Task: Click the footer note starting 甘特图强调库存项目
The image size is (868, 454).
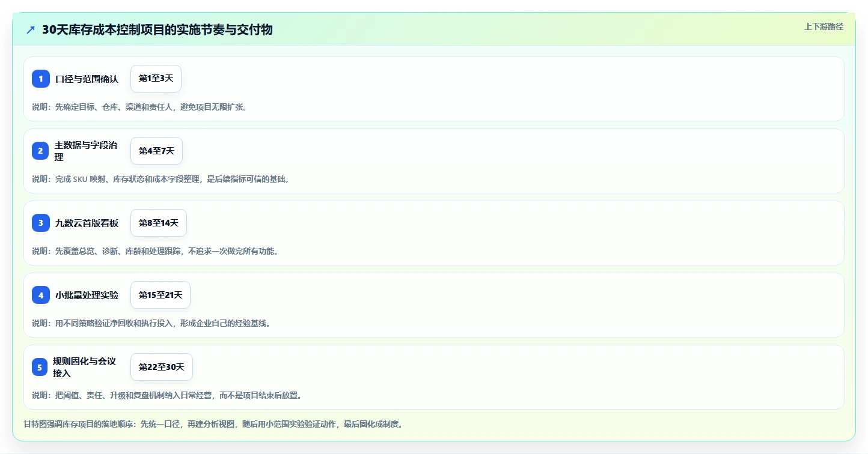Action: [213, 424]
